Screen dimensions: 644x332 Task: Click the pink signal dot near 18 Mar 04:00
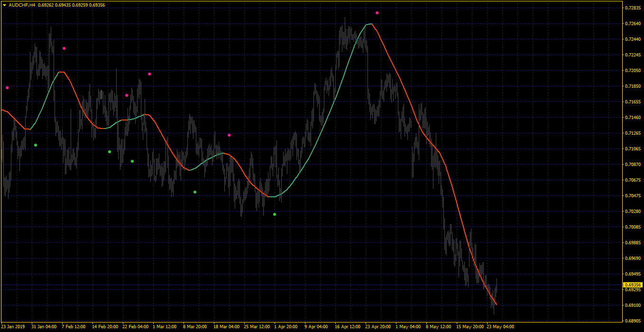coord(229,135)
